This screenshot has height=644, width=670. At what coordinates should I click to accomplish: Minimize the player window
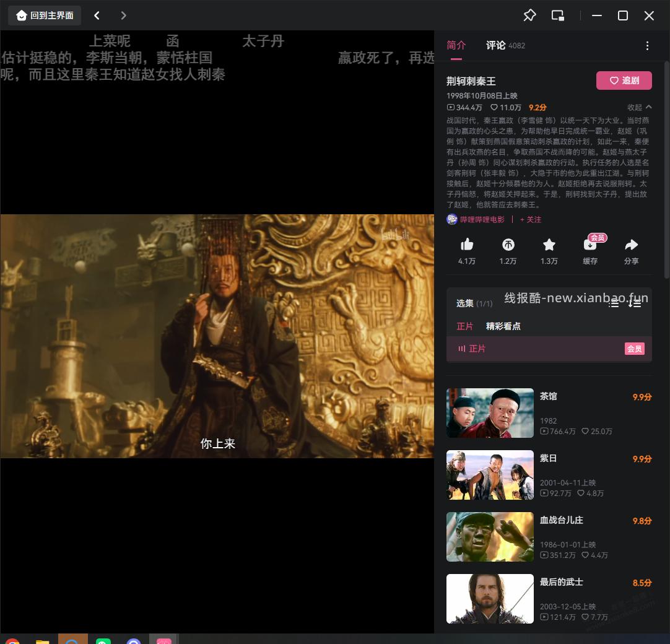coord(597,16)
